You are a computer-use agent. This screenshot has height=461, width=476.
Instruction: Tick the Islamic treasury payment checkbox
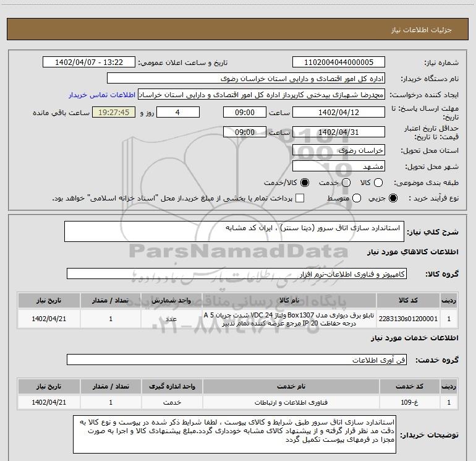click(300, 198)
